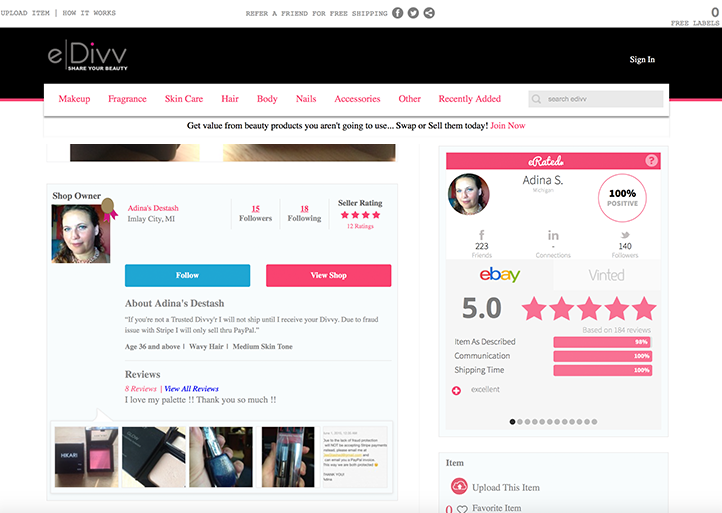Click the Facebook friends icon in eRated
The width and height of the screenshot is (722, 513).
[482, 235]
